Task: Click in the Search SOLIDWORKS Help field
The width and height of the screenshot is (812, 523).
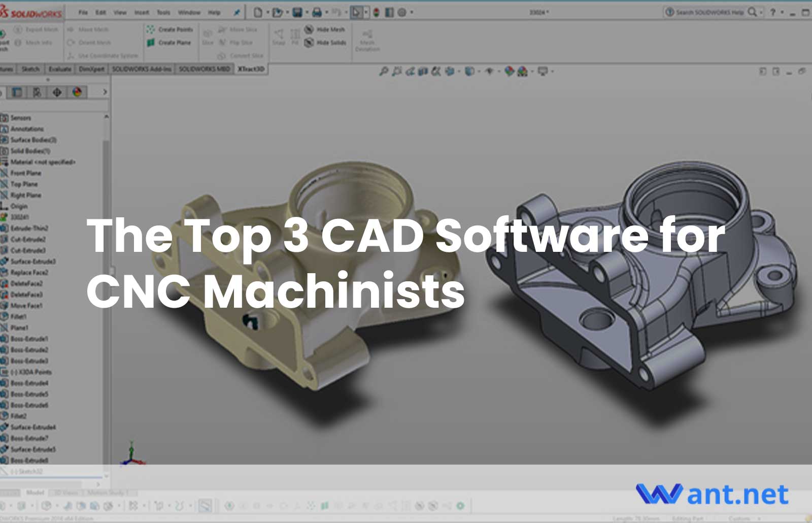Action: click(709, 12)
